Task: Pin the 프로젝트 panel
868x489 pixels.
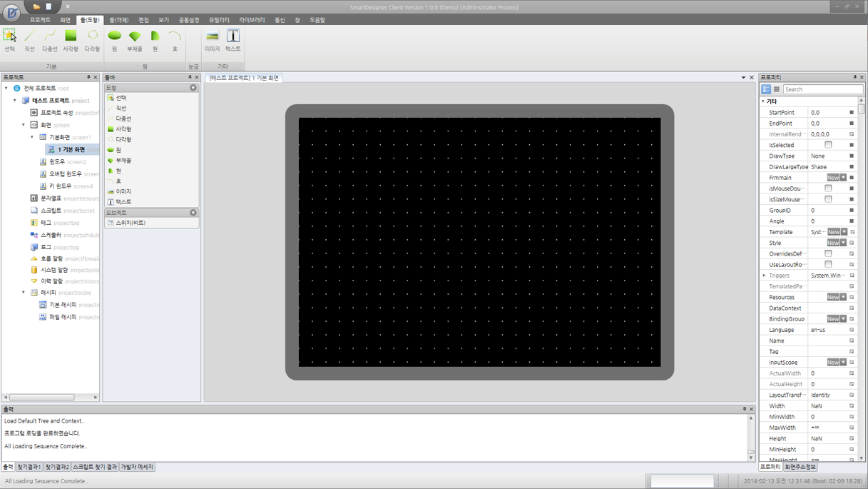Action: (x=88, y=77)
